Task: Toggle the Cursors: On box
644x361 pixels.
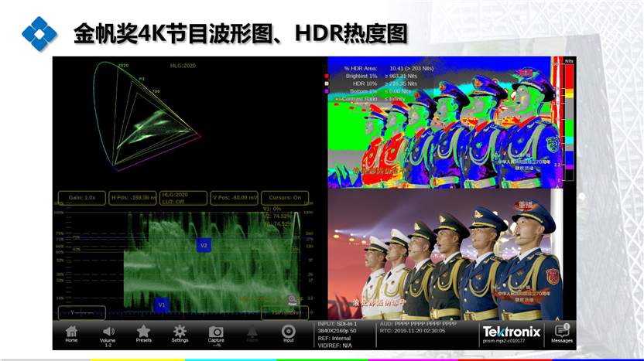Action: tap(284, 197)
